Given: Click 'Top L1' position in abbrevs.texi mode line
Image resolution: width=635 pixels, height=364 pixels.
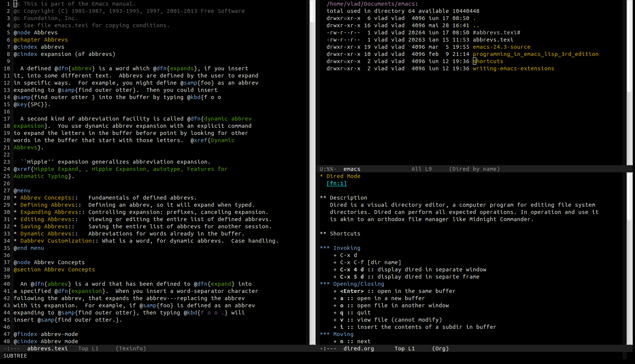Looking at the screenshot, I should [x=88, y=349].
